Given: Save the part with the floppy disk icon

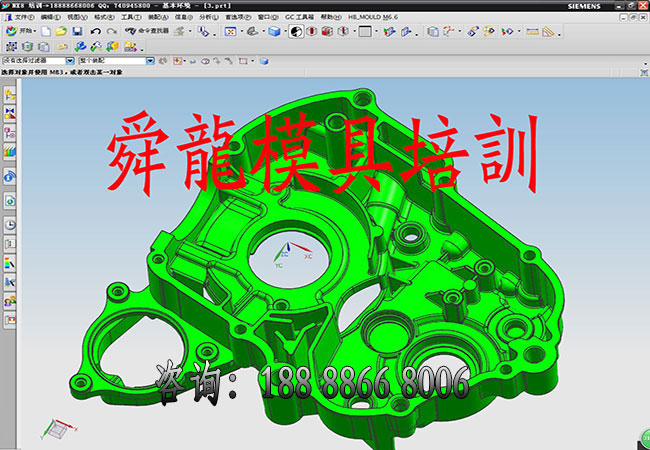Looking at the screenshot, I should tap(76, 32).
